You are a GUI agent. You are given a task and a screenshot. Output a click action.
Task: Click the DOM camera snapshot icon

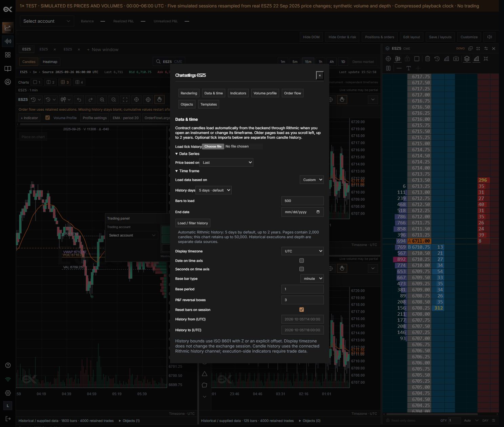456,59
